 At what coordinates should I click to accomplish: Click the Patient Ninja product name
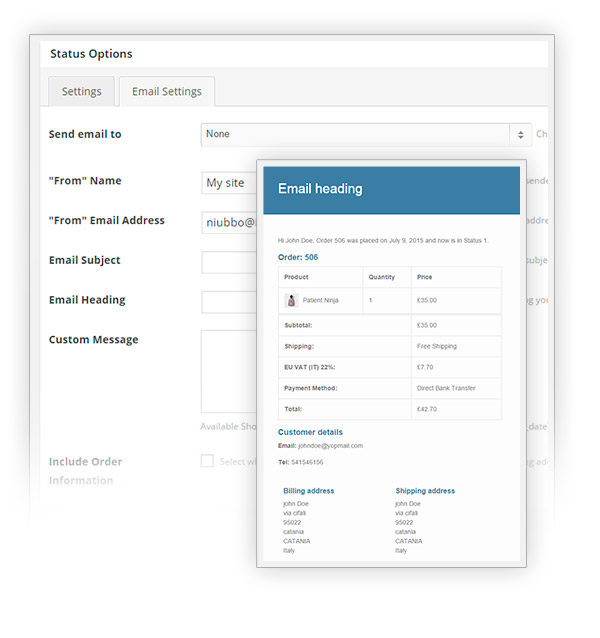pos(320,300)
